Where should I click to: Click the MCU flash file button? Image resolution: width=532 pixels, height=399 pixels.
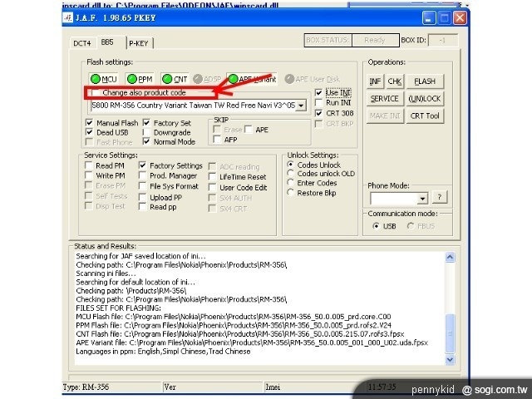pos(103,79)
